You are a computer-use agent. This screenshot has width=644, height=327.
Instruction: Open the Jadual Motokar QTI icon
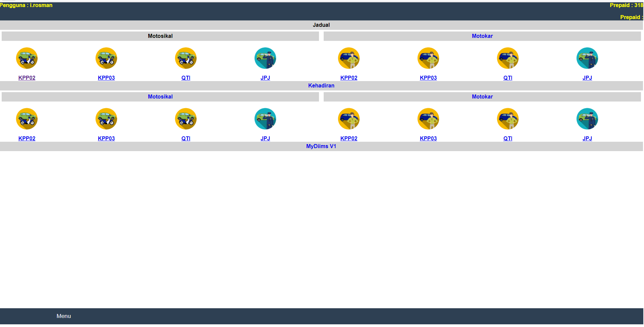pyautogui.click(x=508, y=58)
